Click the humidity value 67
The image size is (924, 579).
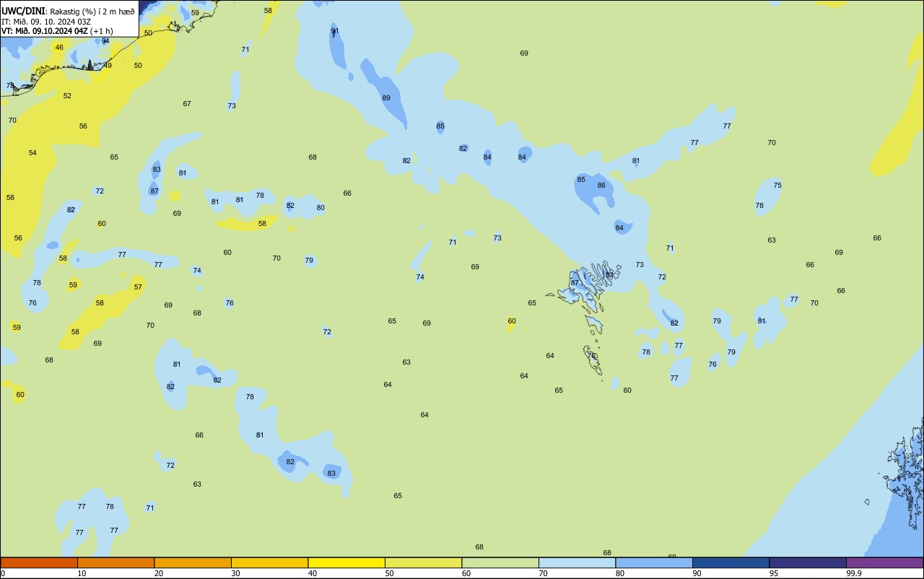pos(187,104)
